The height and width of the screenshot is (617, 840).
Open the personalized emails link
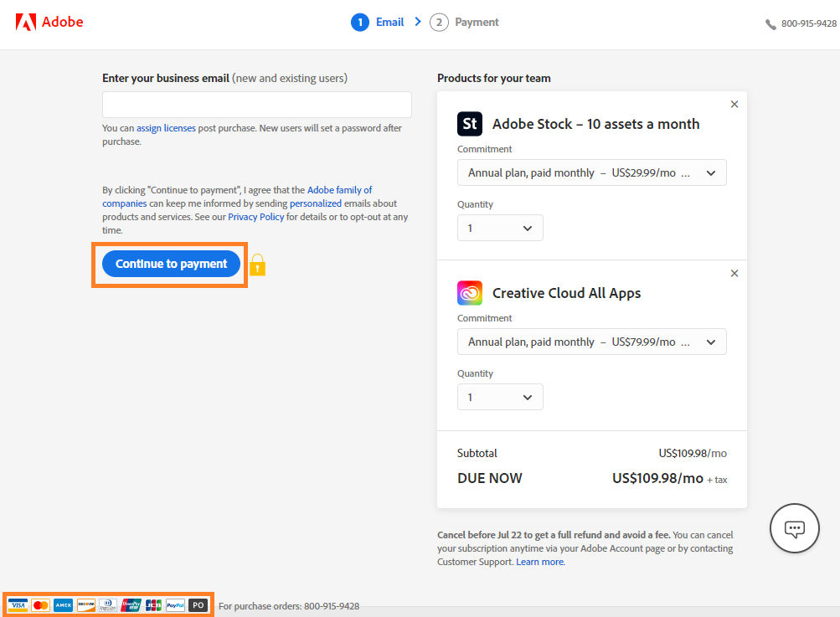point(316,203)
